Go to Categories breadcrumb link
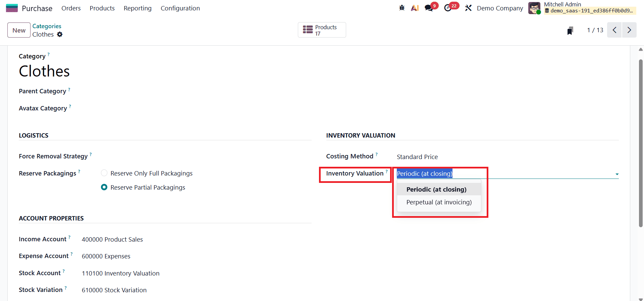 click(x=47, y=26)
